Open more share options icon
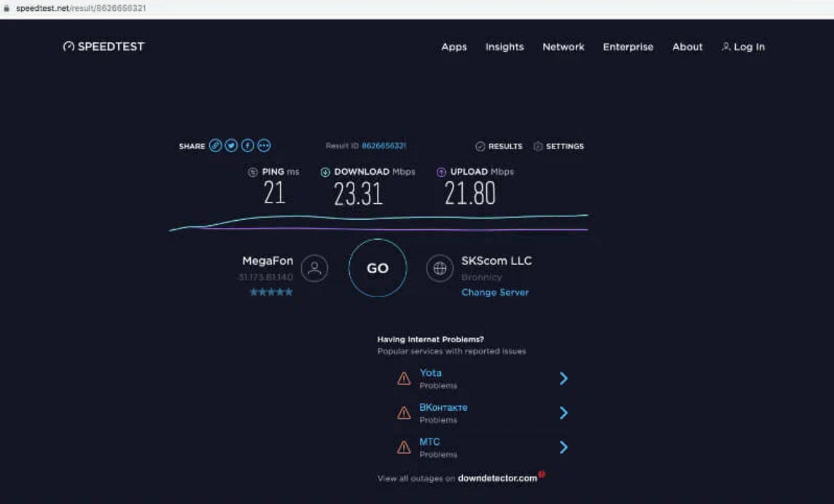This screenshot has width=834, height=504. (x=264, y=146)
